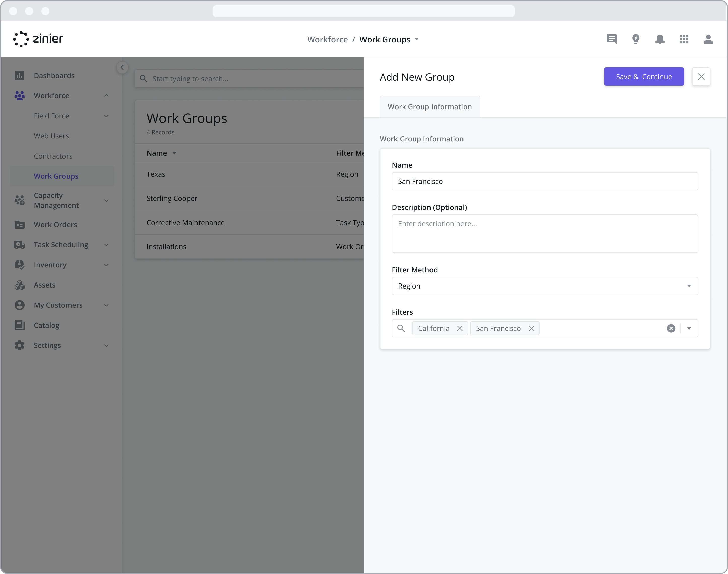The height and width of the screenshot is (574, 728).
Task: Expand the Settings chevron
Action: (x=106, y=346)
